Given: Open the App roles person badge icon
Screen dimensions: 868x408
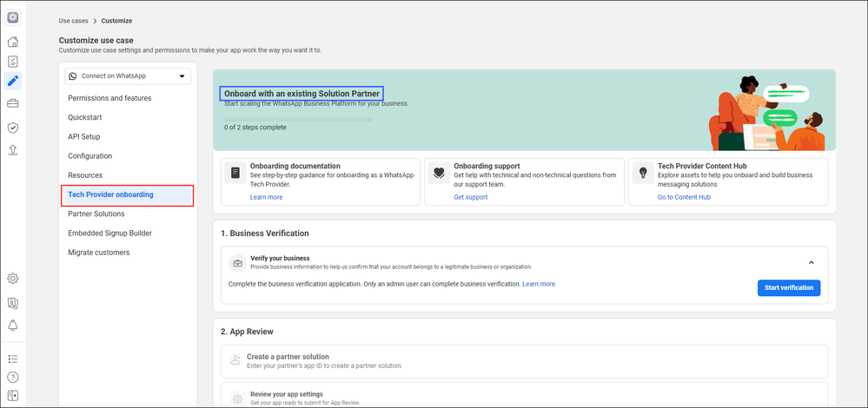Looking at the screenshot, I should 13,303.
